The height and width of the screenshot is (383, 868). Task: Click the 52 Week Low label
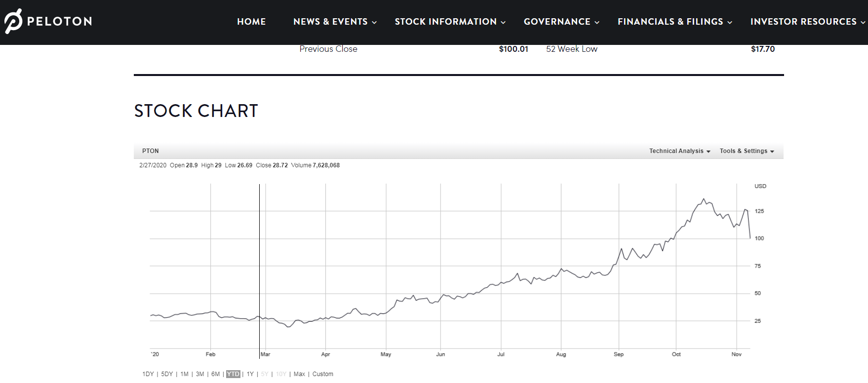(x=572, y=49)
